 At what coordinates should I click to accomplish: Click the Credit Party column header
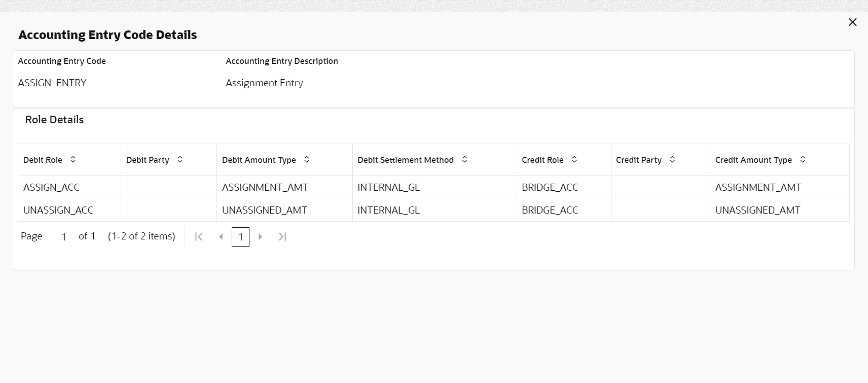[660, 160]
